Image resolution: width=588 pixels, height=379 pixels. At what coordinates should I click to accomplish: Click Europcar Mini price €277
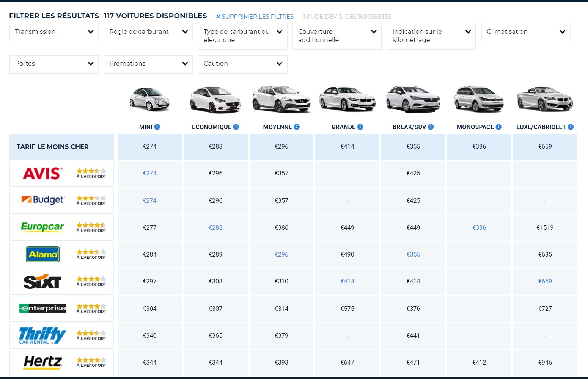(149, 227)
